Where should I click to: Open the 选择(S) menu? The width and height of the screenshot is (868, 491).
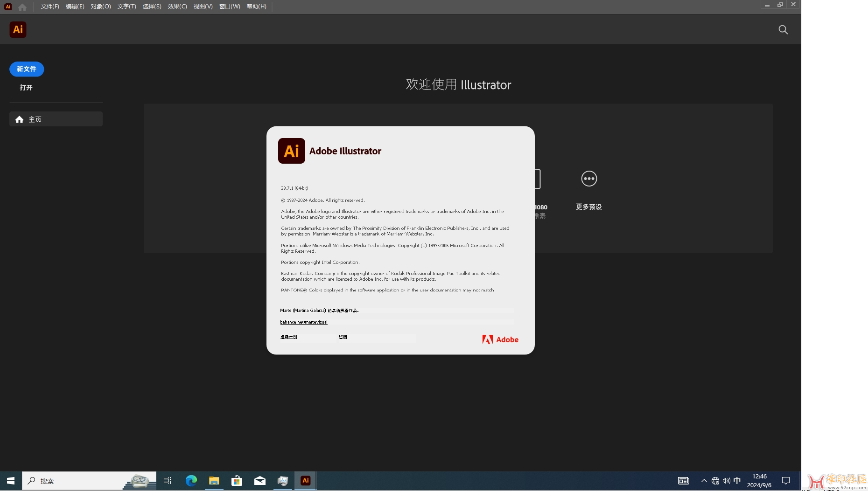click(152, 7)
